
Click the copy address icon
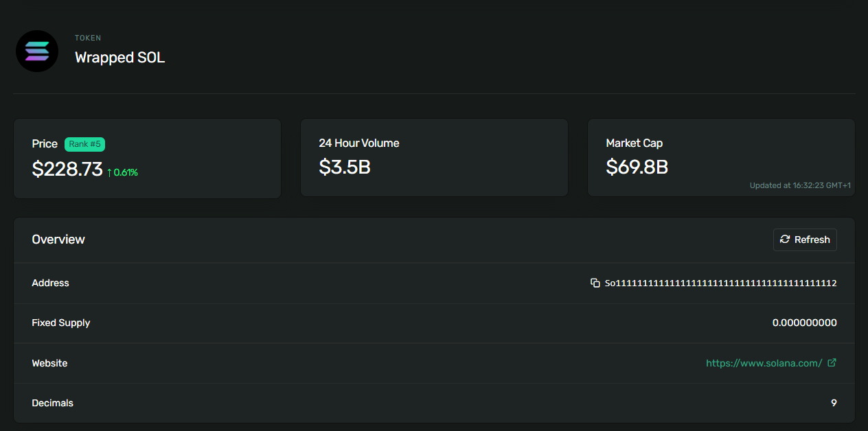tap(595, 283)
